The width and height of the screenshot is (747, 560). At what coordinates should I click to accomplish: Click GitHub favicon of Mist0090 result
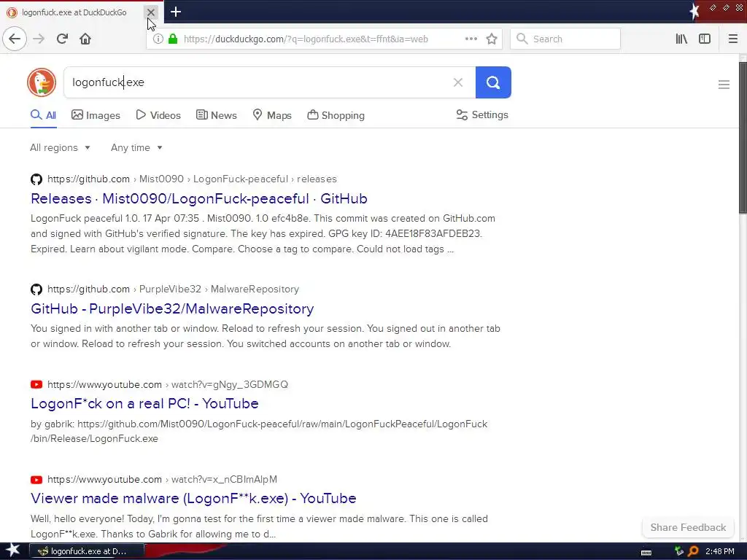pos(36,179)
